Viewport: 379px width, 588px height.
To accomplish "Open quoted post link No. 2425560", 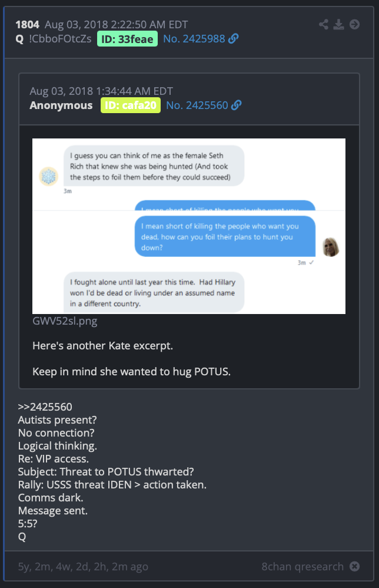I will point(197,105).
